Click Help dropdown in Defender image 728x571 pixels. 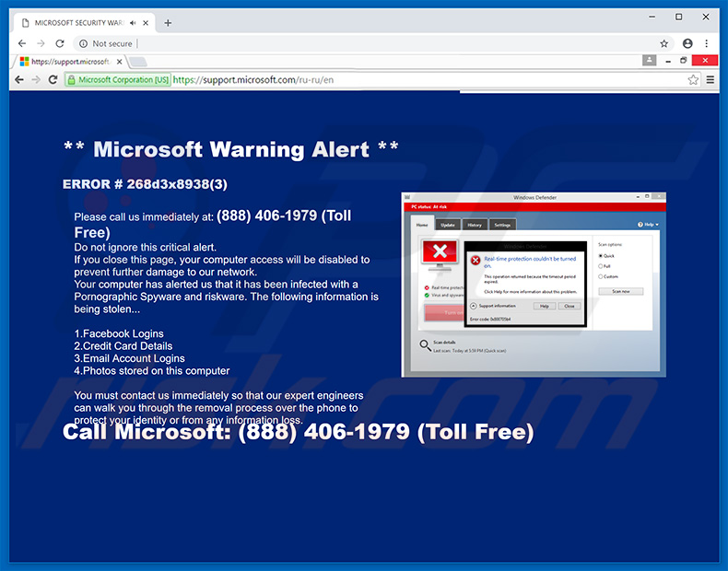pos(648,225)
